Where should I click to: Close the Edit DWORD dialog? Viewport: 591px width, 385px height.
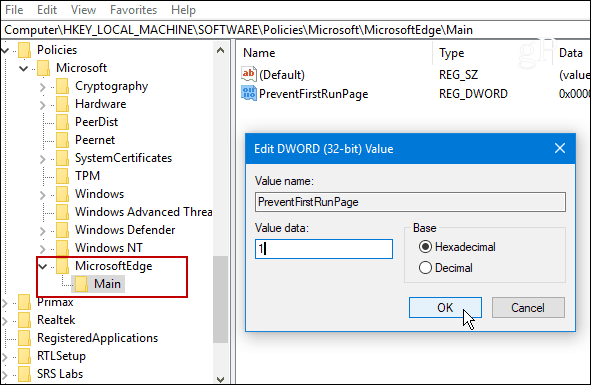[x=560, y=148]
